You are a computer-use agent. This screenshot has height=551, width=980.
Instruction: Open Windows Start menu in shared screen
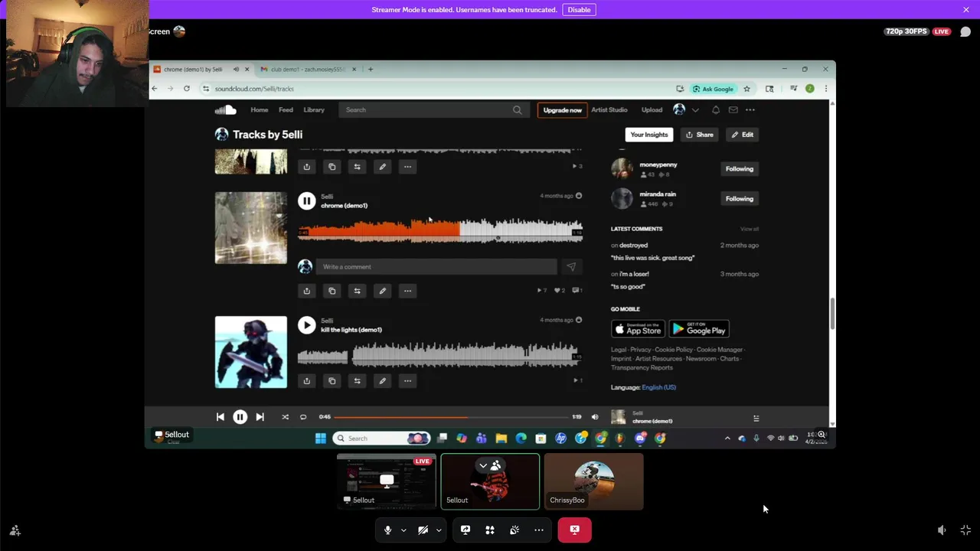(x=321, y=439)
